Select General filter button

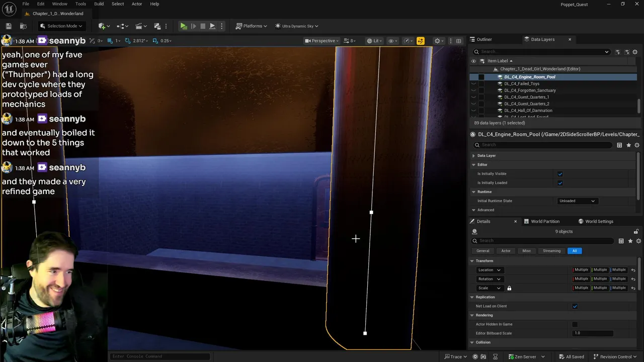(x=482, y=251)
